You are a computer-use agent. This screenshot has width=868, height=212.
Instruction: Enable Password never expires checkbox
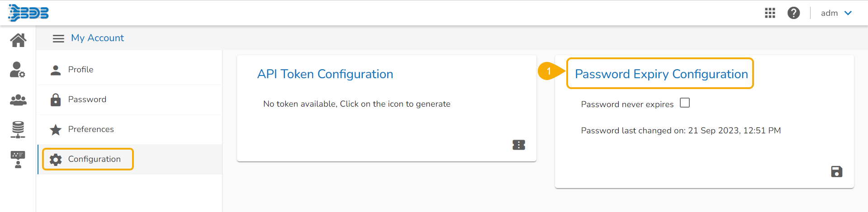[685, 103]
